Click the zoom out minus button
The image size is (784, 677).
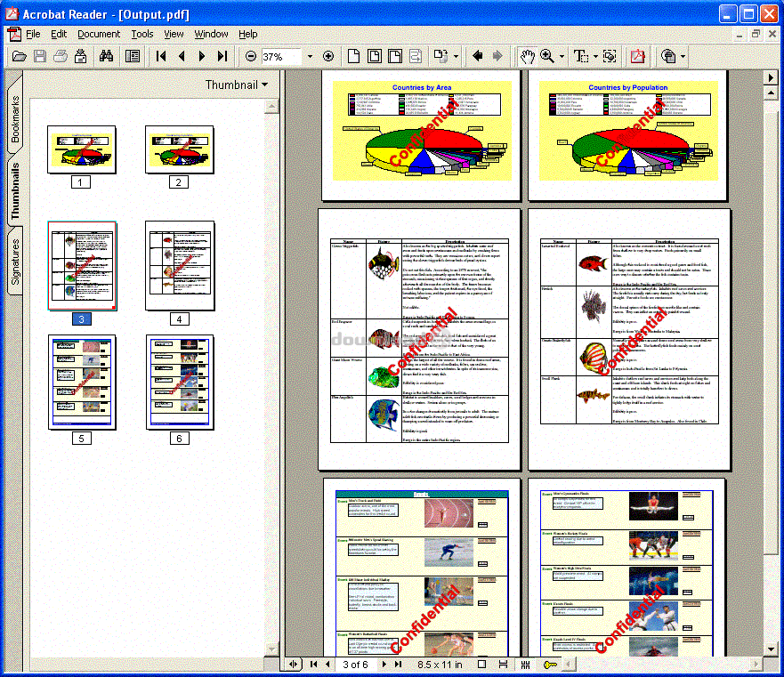click(x=251, y=56)
